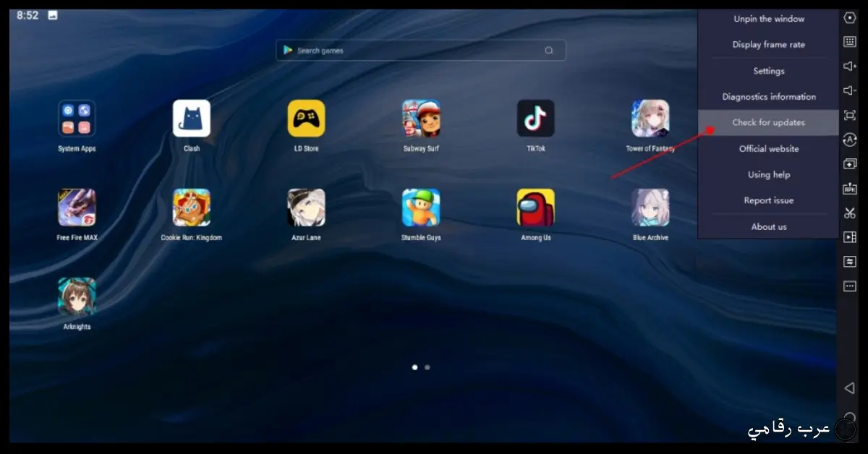
Task: Switch to second home screen page dot
Action: tap(427, 367)
